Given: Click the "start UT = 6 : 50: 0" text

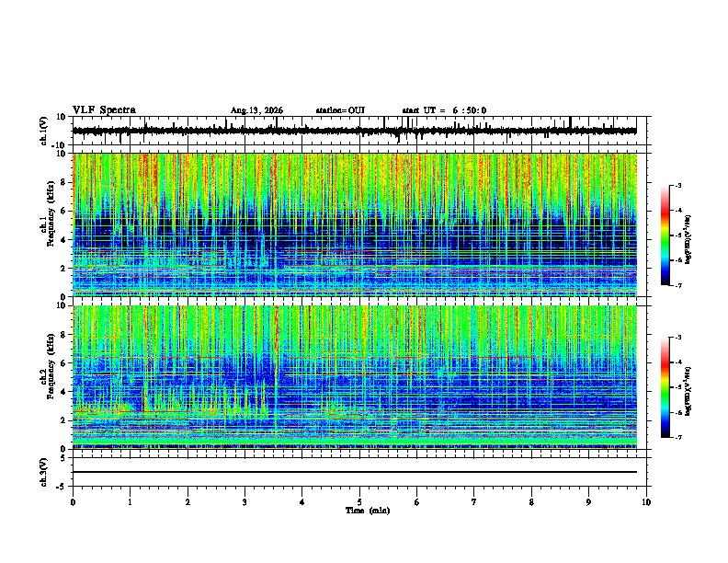Looking at the screenshot, I should (444, 110).
